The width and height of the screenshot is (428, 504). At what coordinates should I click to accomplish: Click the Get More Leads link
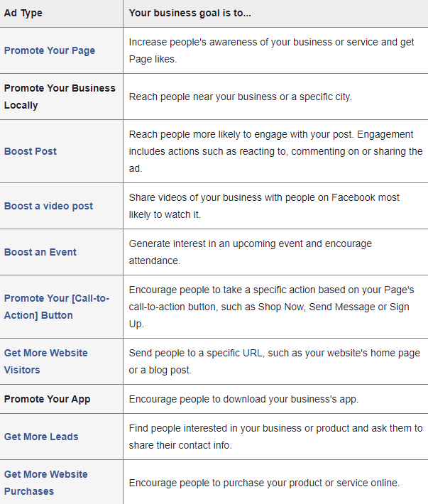[x=41, y=437]
